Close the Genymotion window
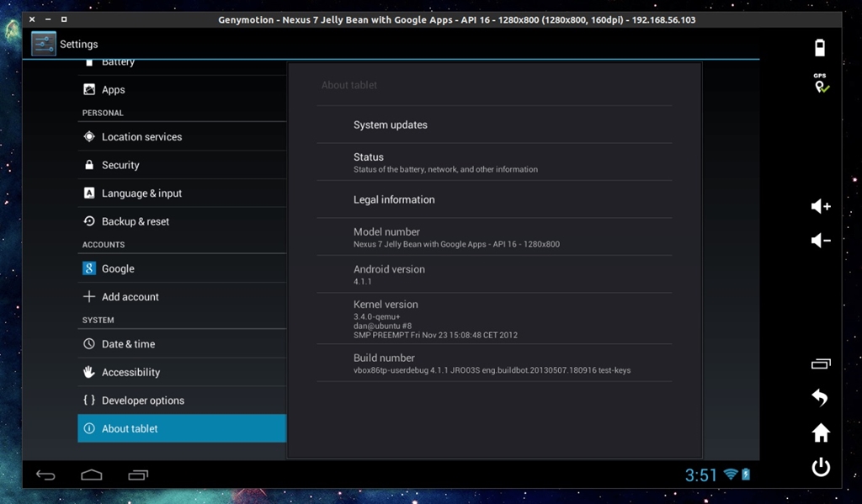 32,19
